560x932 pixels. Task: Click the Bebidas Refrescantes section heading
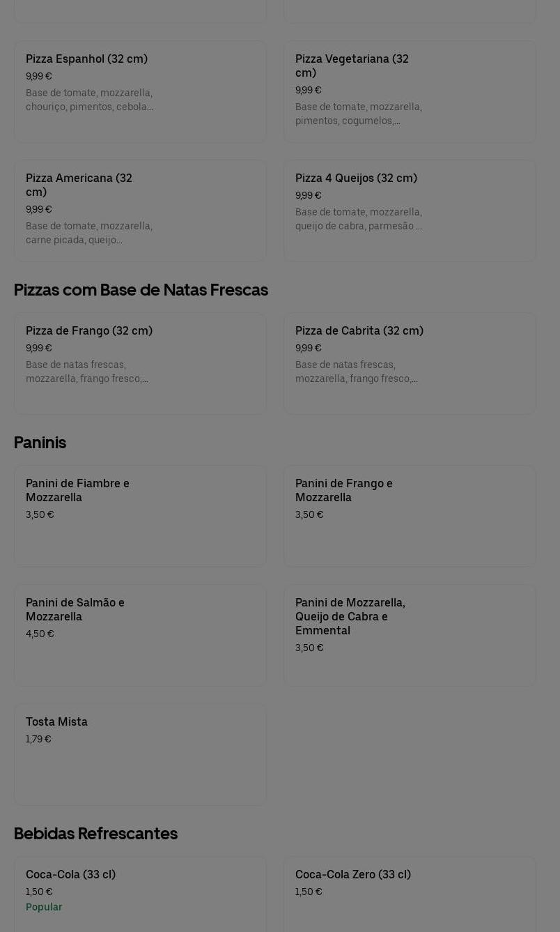point(95,834)
